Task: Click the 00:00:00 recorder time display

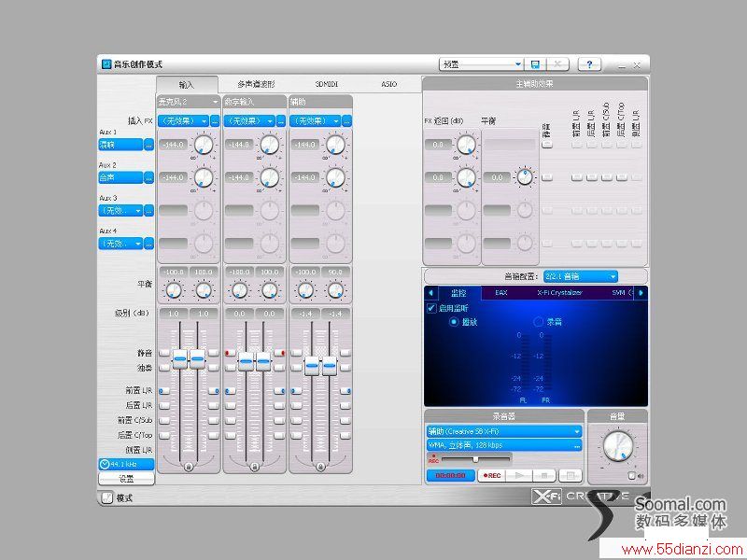Action: pyautogui.click(x=451, y=475)
